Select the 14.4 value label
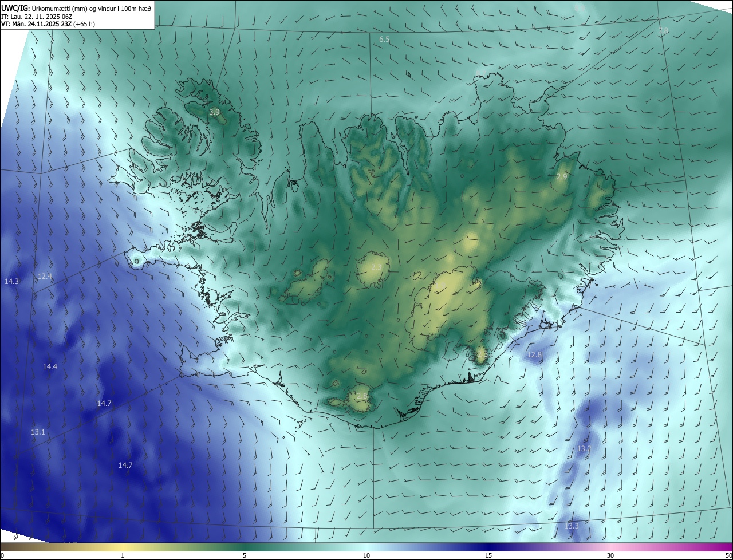 pos(50,366)
